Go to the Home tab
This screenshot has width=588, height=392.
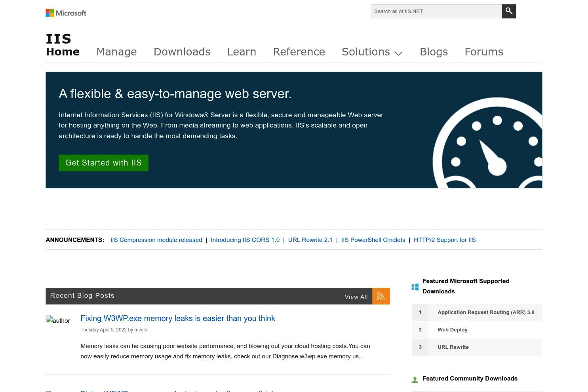coord(63,52)
